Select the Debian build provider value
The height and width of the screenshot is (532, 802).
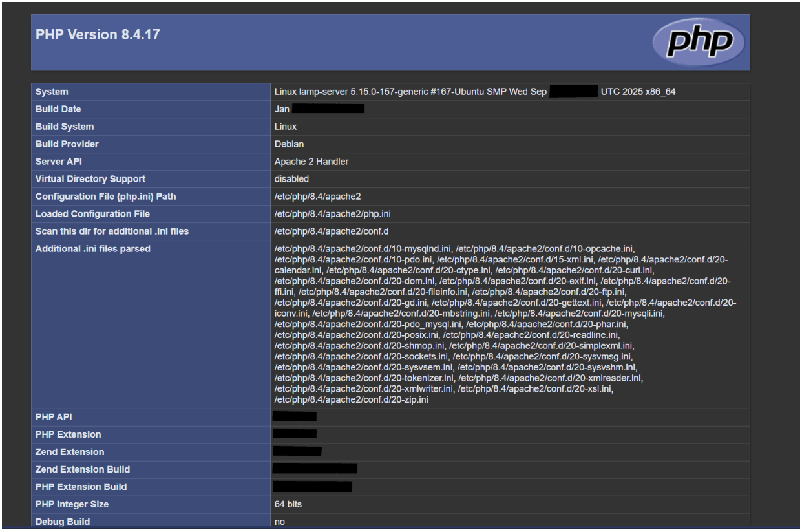pos(289,144)
